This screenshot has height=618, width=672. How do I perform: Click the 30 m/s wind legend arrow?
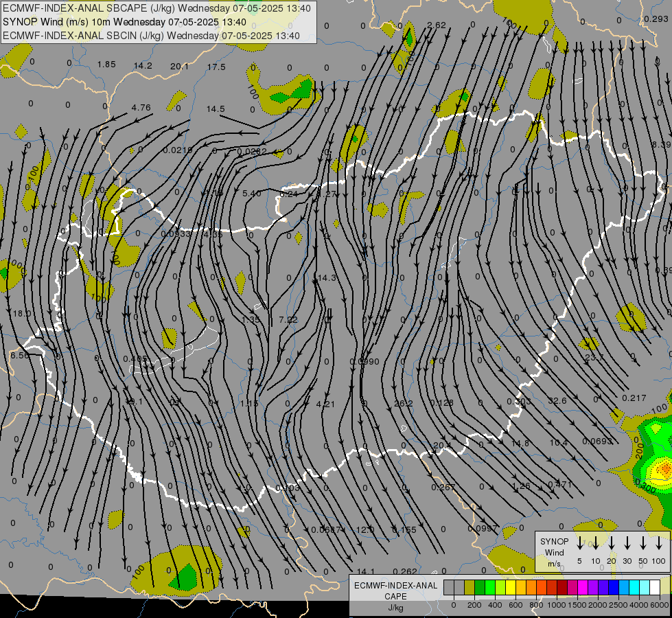point(627,543)
